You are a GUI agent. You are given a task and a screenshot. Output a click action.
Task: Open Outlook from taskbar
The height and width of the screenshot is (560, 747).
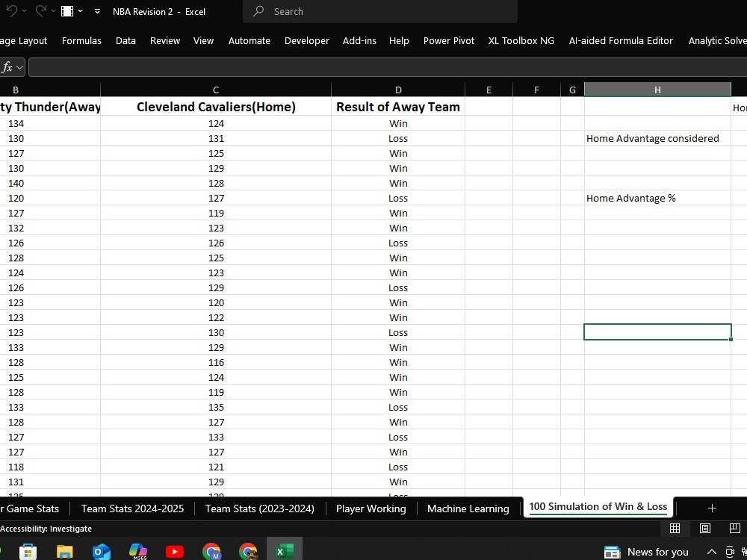[101, 552]
